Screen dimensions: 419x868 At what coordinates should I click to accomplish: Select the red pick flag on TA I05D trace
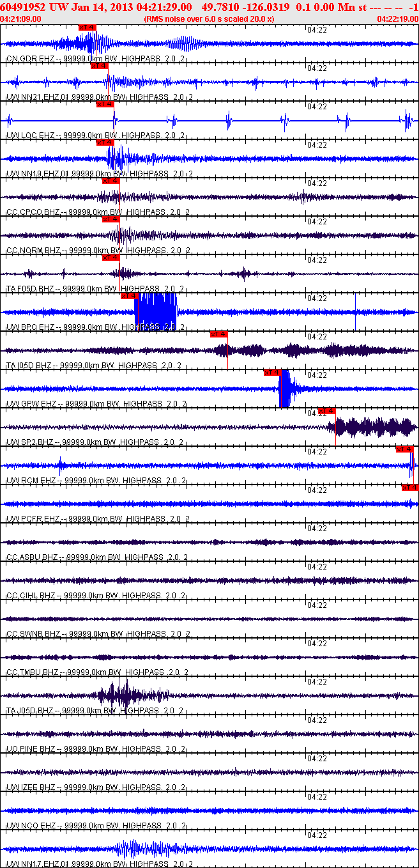point(219,334)
